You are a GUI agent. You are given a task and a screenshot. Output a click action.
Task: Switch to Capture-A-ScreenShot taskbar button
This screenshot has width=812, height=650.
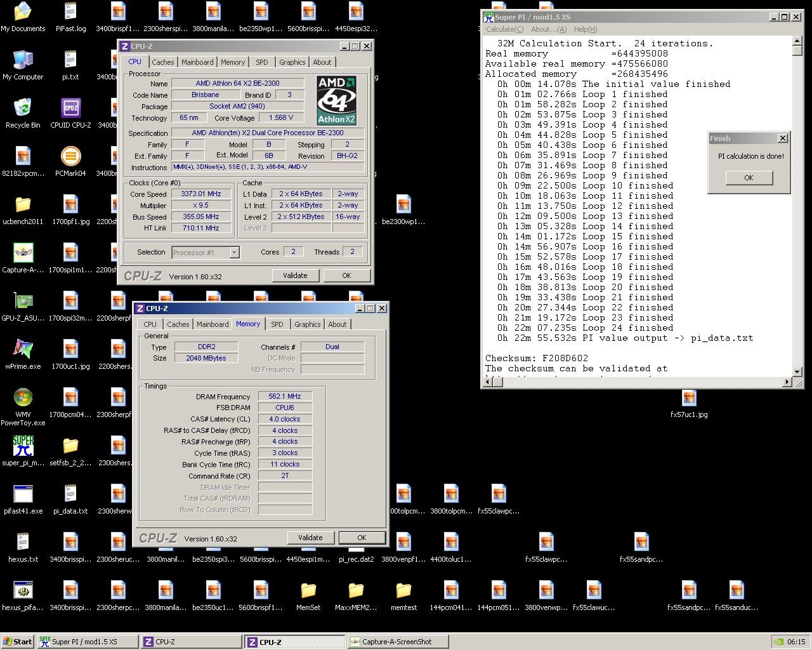(x=398, y=642)
